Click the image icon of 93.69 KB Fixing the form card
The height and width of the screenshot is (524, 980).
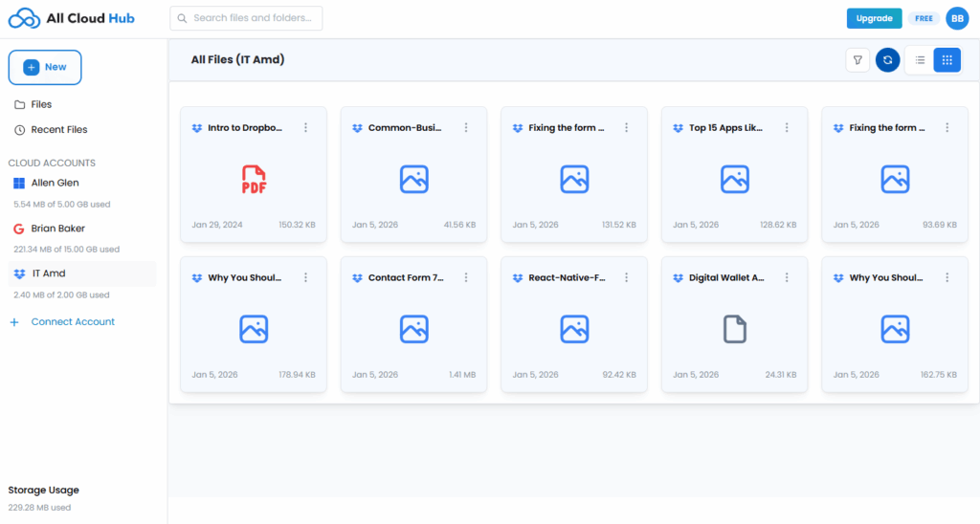895,179
